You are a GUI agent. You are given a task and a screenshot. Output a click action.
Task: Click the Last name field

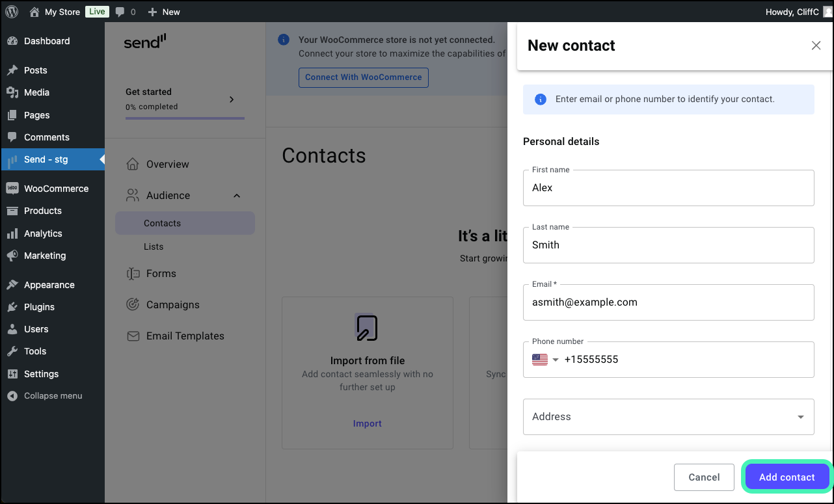[669, 245]
